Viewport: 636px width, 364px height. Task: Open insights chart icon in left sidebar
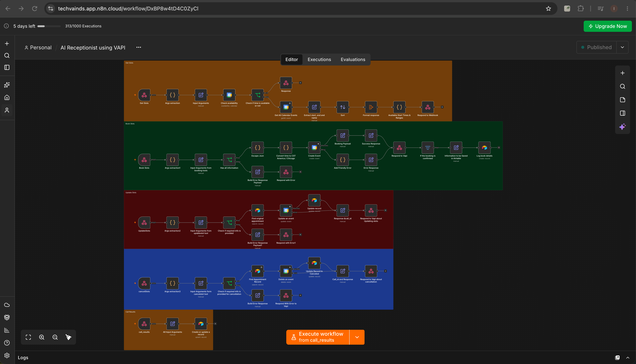tap(7, 330)
